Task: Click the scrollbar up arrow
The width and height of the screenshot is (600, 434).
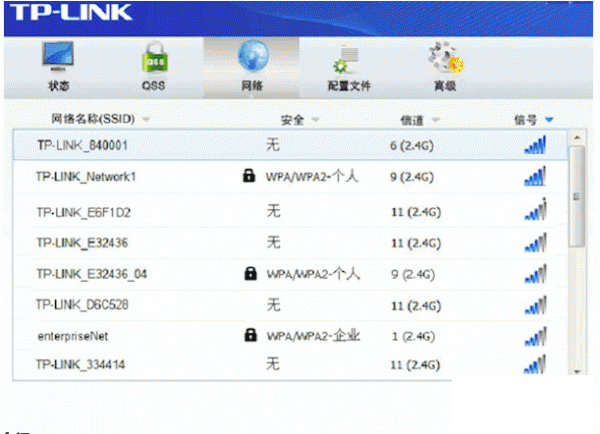Action: coord(577,137)
